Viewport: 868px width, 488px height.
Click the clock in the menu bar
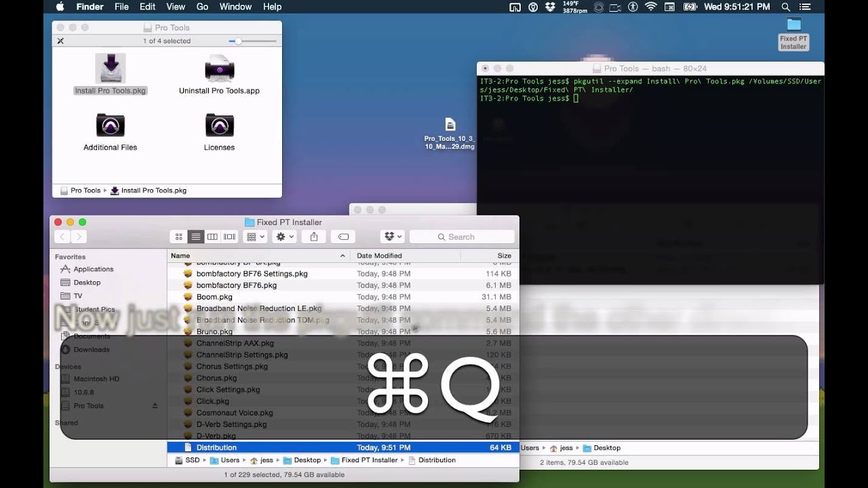coord(737,7)
